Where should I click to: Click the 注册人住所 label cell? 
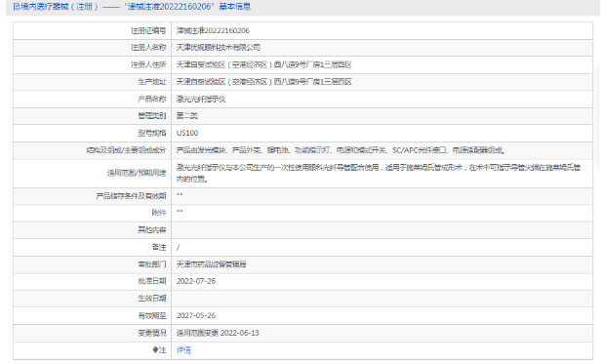click(x=93, y=64)
